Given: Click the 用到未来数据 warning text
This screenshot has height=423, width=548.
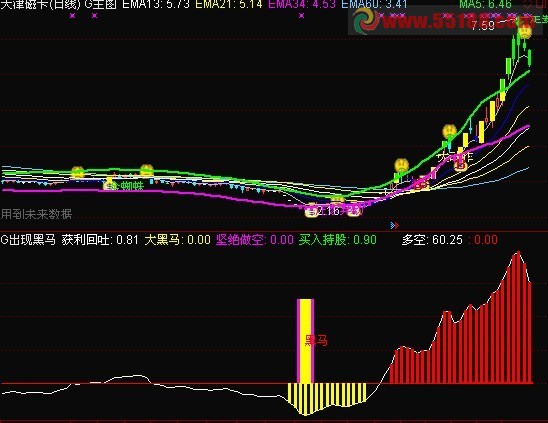Looking at the screenshot, I should [36, 214].
